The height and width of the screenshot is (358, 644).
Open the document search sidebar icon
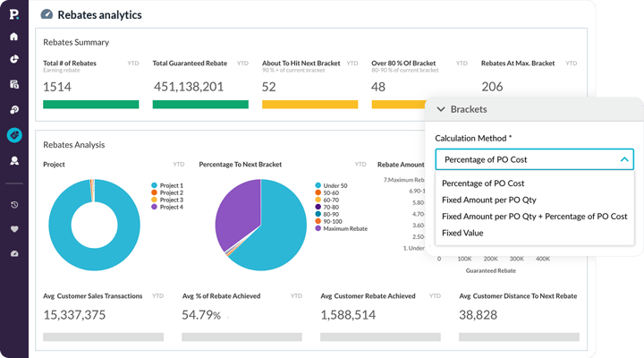[14, 84]
